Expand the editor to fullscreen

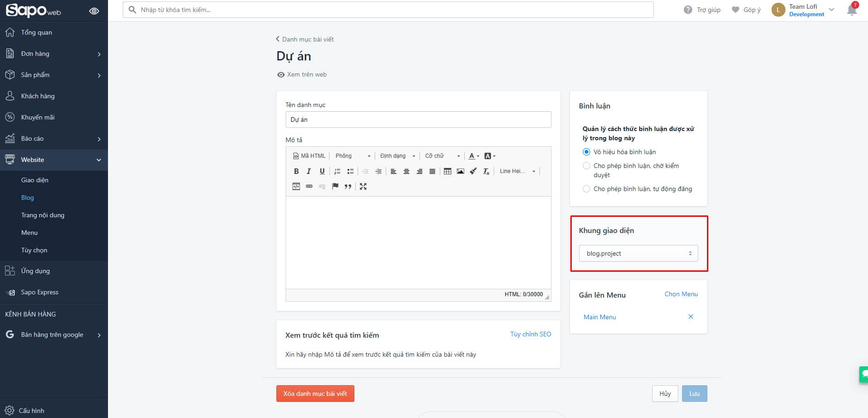coord(363,186)
